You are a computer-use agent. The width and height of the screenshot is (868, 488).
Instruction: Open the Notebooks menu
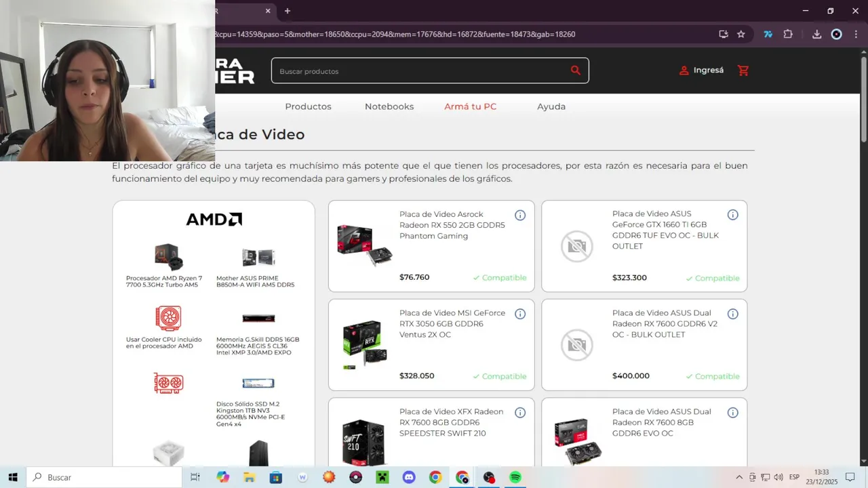tap(389, 106)
